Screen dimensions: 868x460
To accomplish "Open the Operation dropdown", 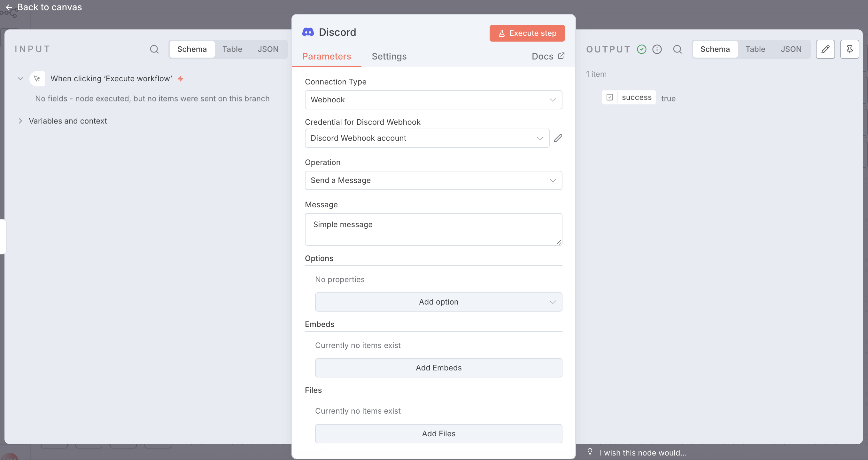I will click(433, 180).
